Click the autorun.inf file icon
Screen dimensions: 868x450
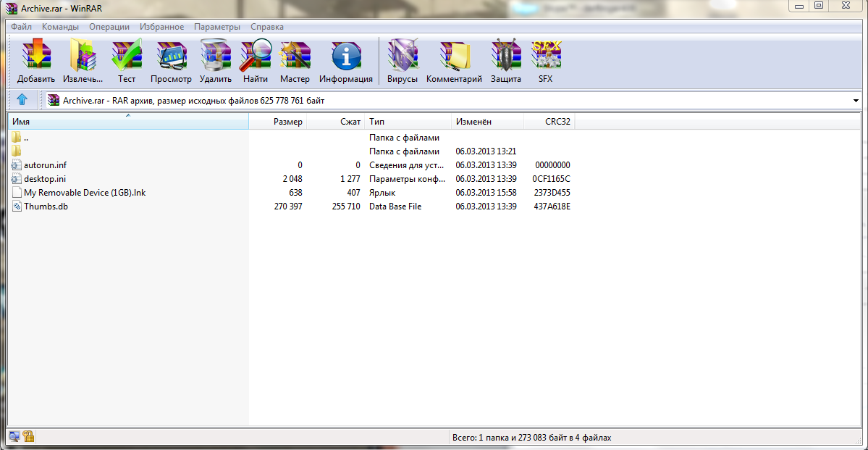tap(16, 164)
